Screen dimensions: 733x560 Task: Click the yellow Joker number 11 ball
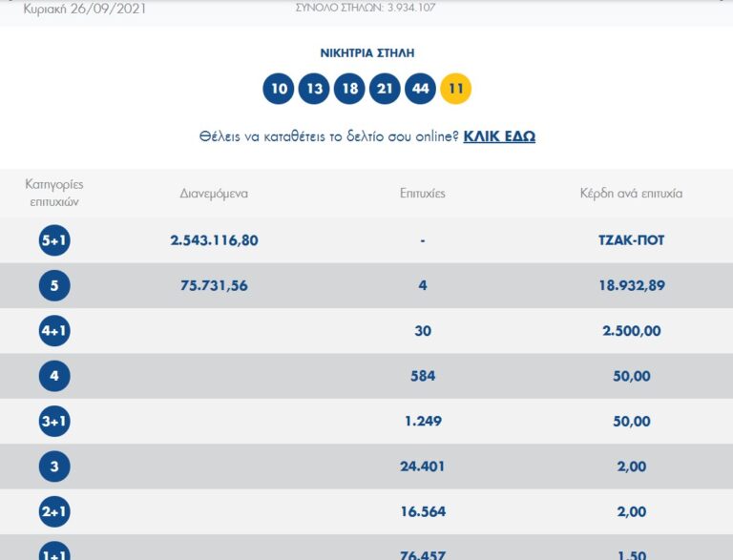tap(455, 89)
